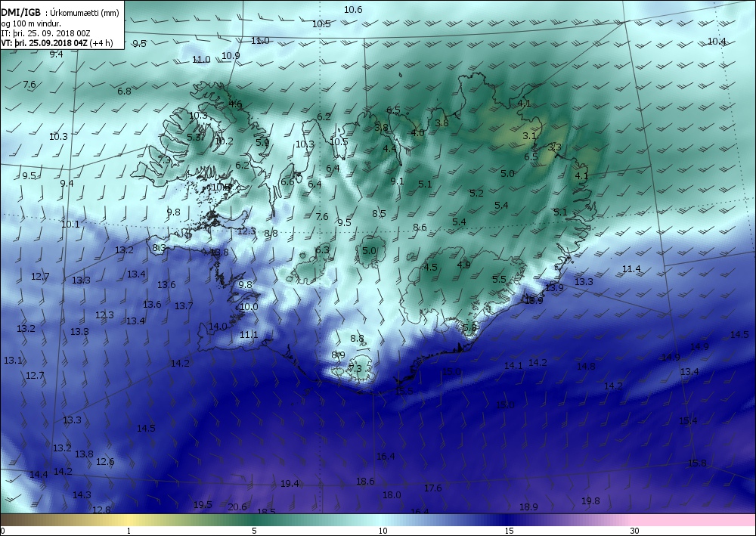
Task: Click the 13.7 value in Faxaflói bay
Action: tap(184, 305)
